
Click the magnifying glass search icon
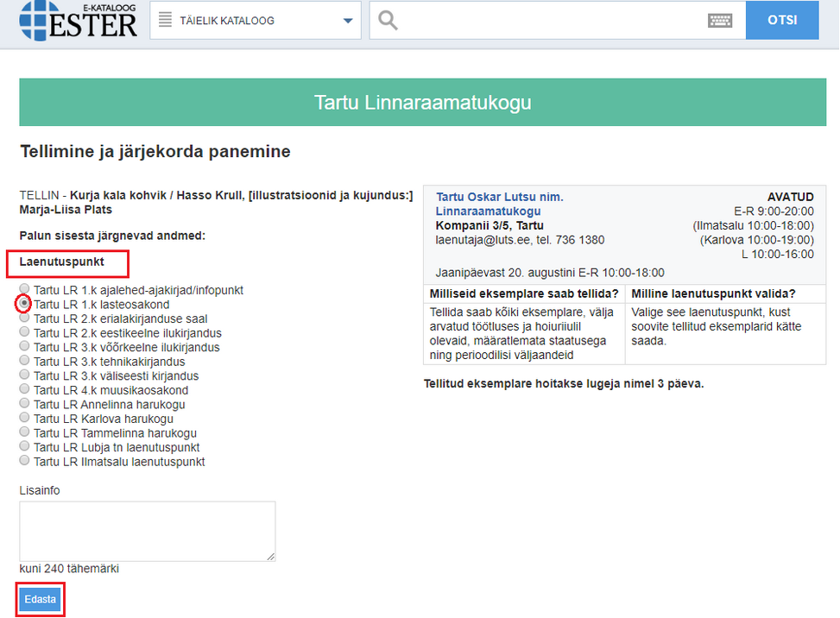388,21
